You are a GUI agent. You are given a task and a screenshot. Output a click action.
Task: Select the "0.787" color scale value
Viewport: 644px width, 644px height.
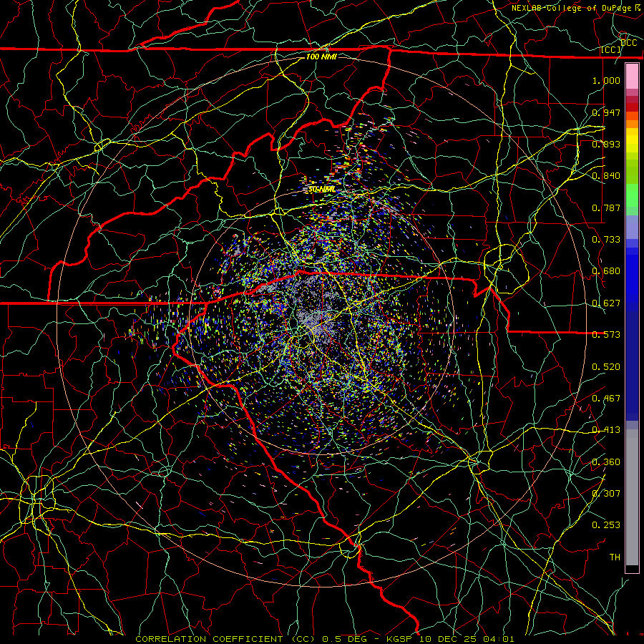pos(606,208)
